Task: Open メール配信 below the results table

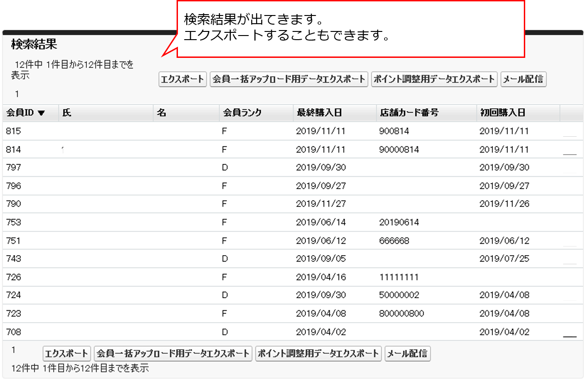Action: pos(407,354)
